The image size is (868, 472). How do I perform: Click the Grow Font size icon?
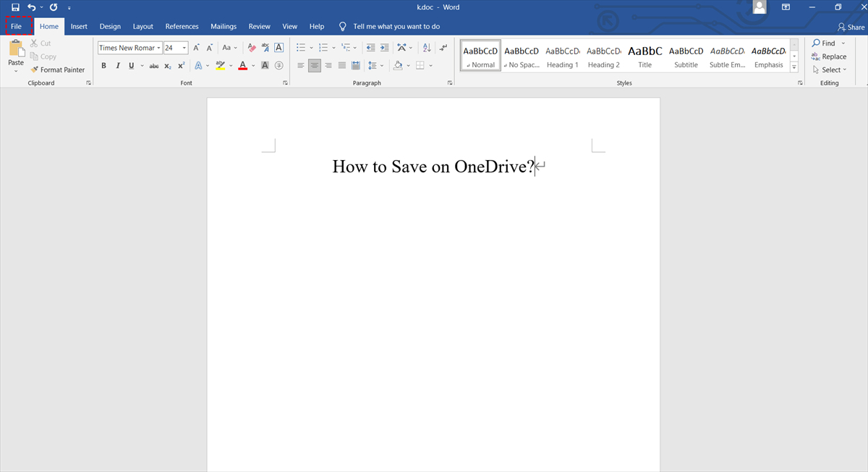(196, 48)
